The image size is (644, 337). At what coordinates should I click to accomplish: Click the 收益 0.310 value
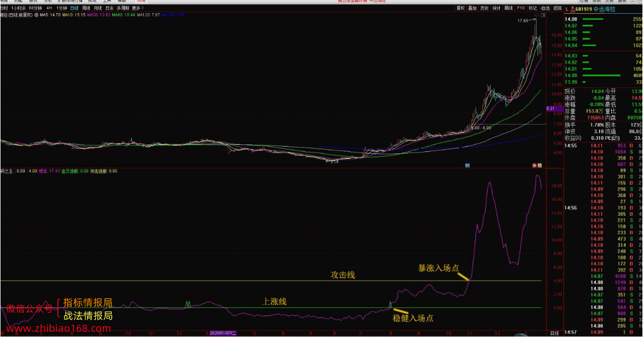pyautogui.click(x=597, y=138)
